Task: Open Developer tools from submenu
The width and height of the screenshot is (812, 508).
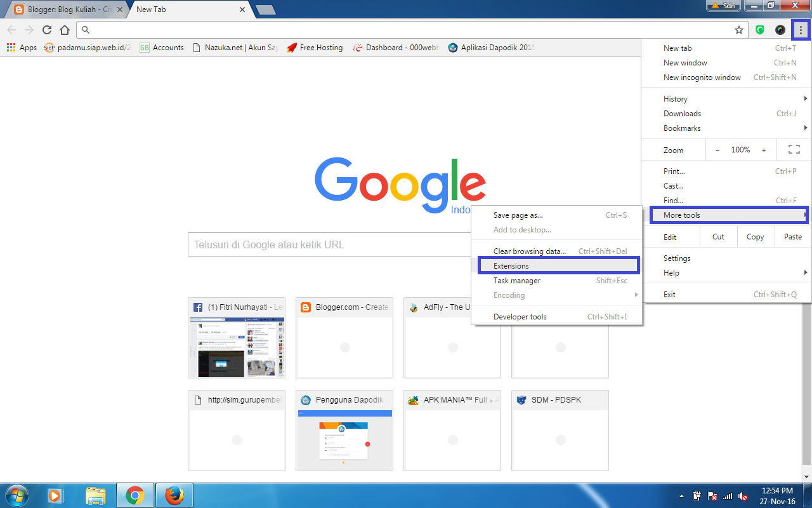Action: pyautogui.click(x=556, y=317)
